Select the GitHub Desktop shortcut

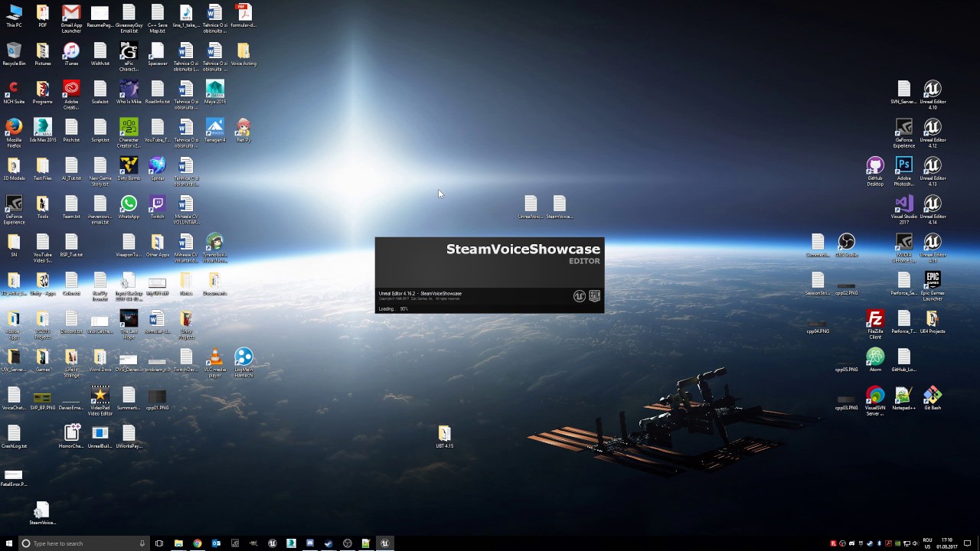[x=875, y=171]
